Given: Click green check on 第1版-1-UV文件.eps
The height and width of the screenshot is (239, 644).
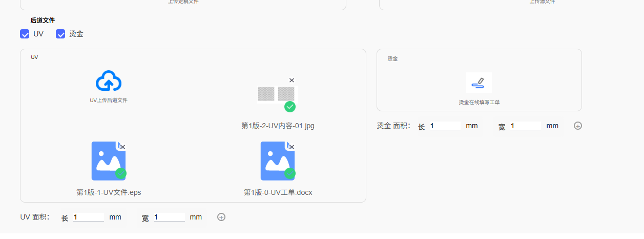Looking at the screenshot, I should tap(121, 173).
